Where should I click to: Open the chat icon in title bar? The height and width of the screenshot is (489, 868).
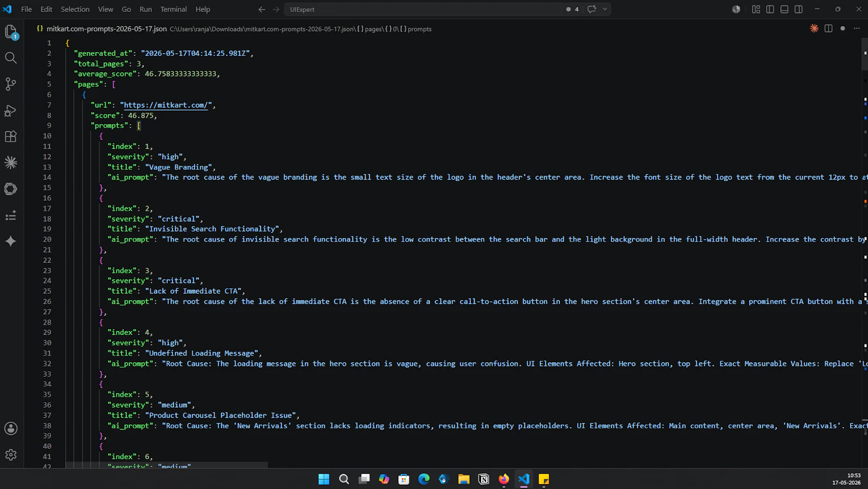click(x=592, y=9)
